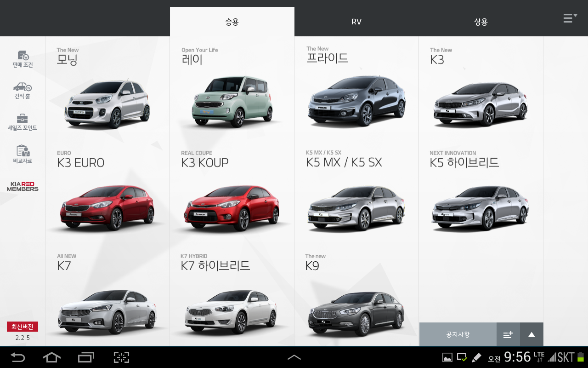This screenshot has height=368, width=588.
Task: Select the silver The New K3 car image
Action: (481, 104)
